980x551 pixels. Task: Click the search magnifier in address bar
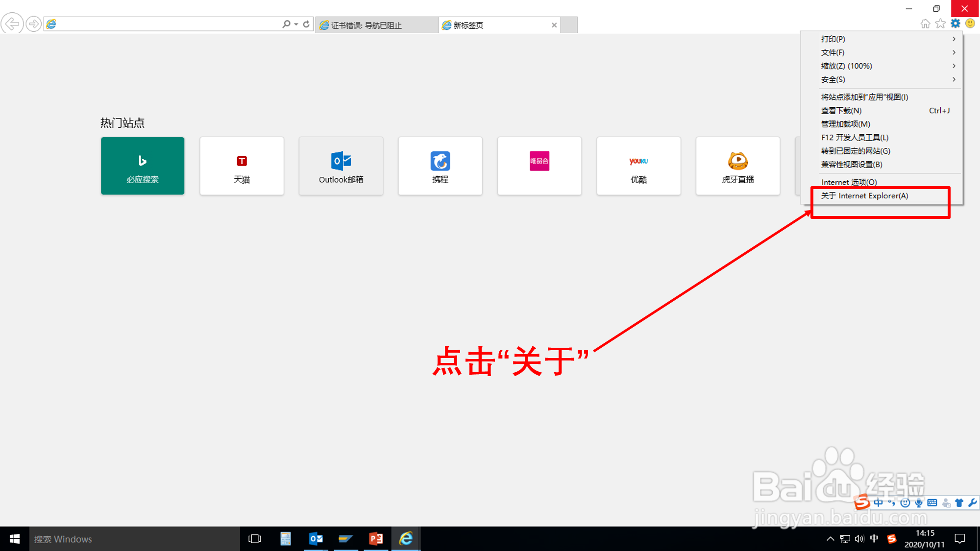click(286, 24)
